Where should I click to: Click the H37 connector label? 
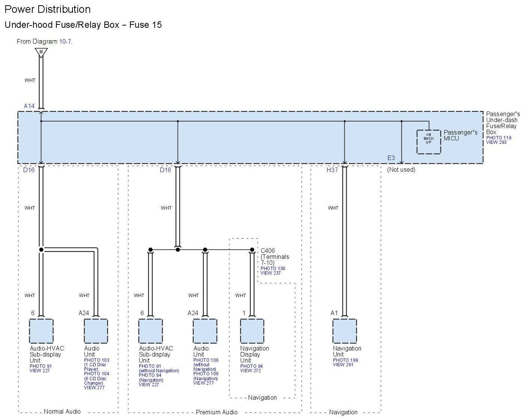[332, 170]
